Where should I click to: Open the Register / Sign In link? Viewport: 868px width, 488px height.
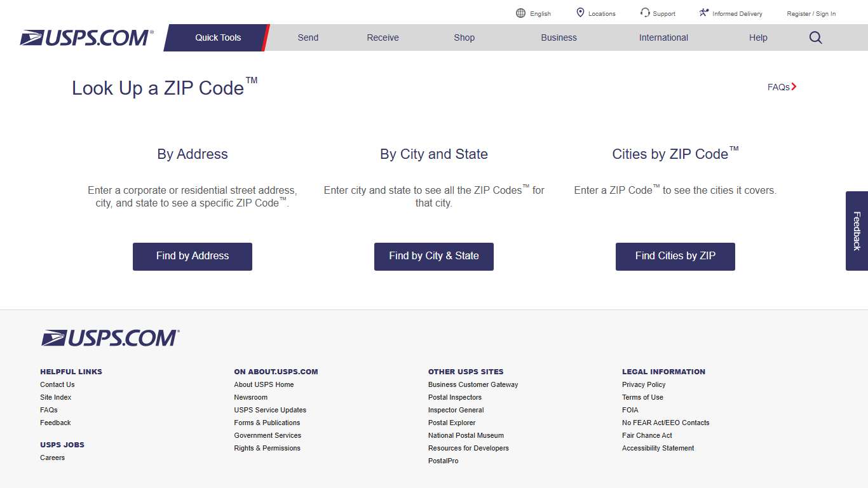click(811, 13)
